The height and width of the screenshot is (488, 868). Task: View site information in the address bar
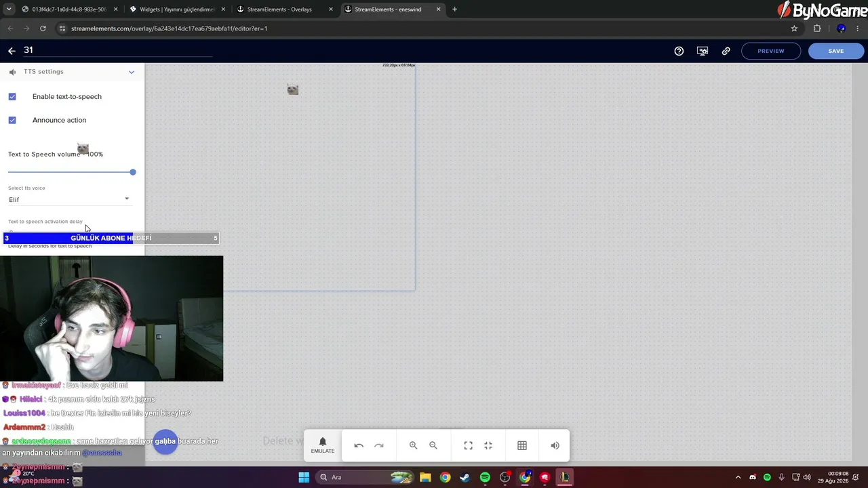(x=62, y=28)
